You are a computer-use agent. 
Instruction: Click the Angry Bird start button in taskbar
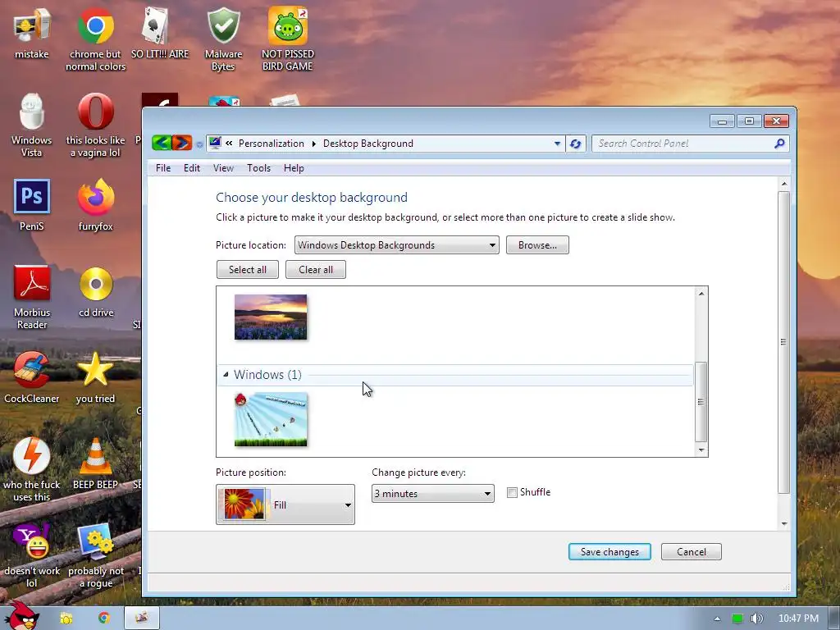[x=21, y=616]
